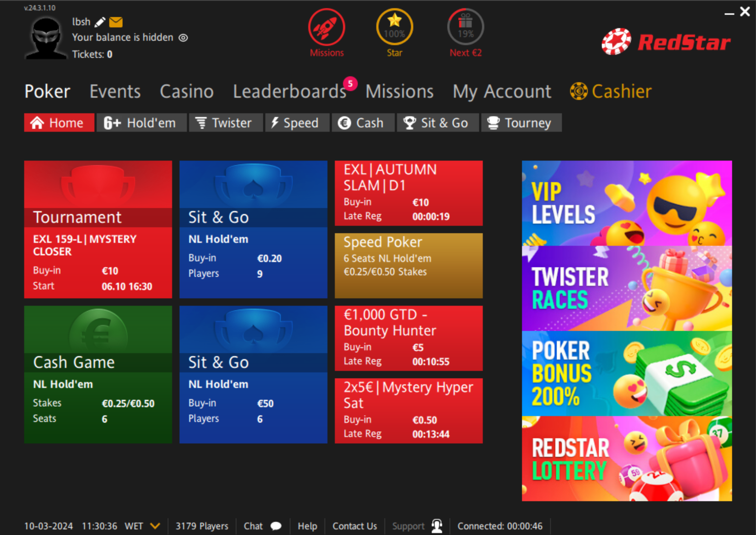This screenshot has width=756, height=535.
Task: Expand the WET timezone dropdown arrow
Action: (155, 526)
